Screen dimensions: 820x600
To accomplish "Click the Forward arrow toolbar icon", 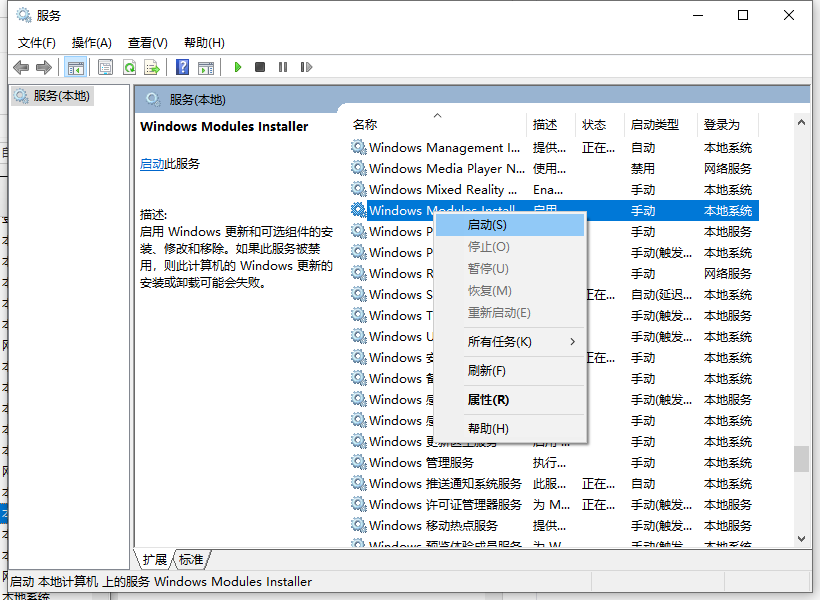I will pyautogui.click(x=44, y=67).
